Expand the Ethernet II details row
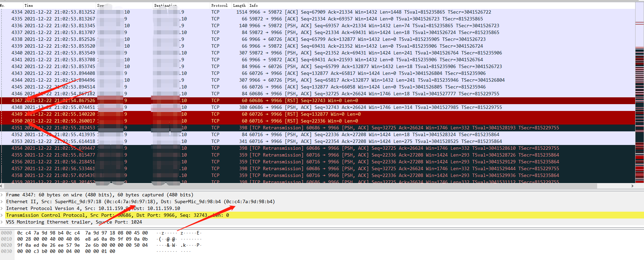Viewport: 644px width, 260px height. point(2,202)
